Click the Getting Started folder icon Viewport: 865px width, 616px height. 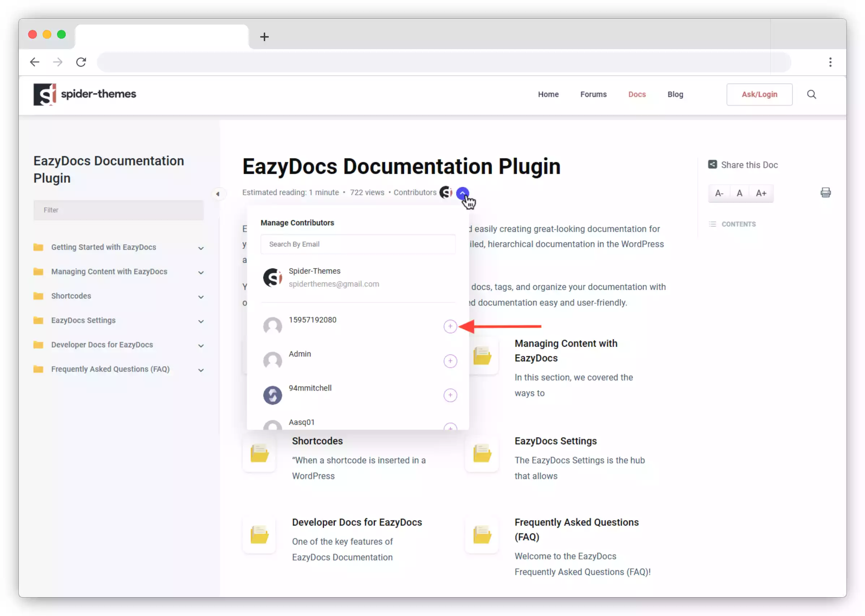[38, 247]
